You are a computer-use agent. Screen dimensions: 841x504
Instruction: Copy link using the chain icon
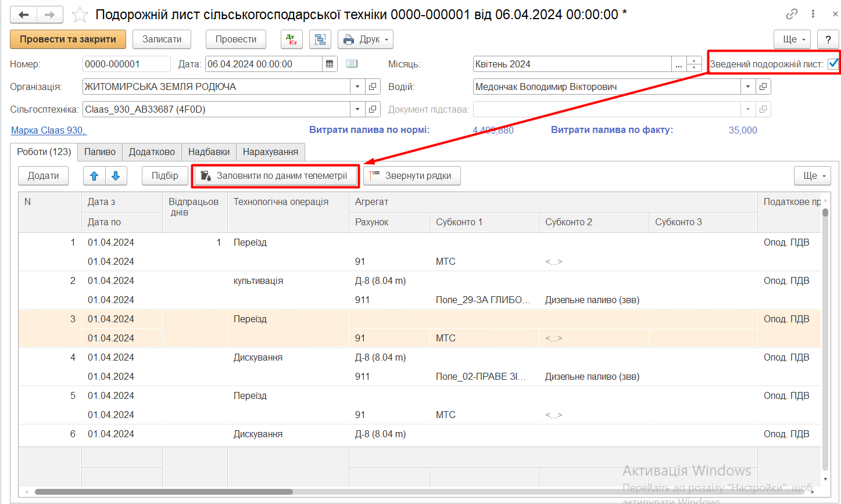[x=792, y=15]
